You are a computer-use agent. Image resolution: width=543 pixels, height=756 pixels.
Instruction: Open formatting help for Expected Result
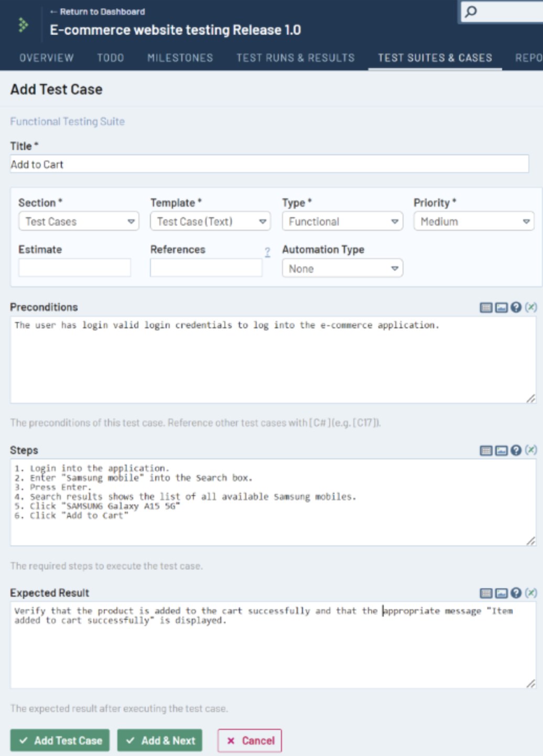[516, 593]
